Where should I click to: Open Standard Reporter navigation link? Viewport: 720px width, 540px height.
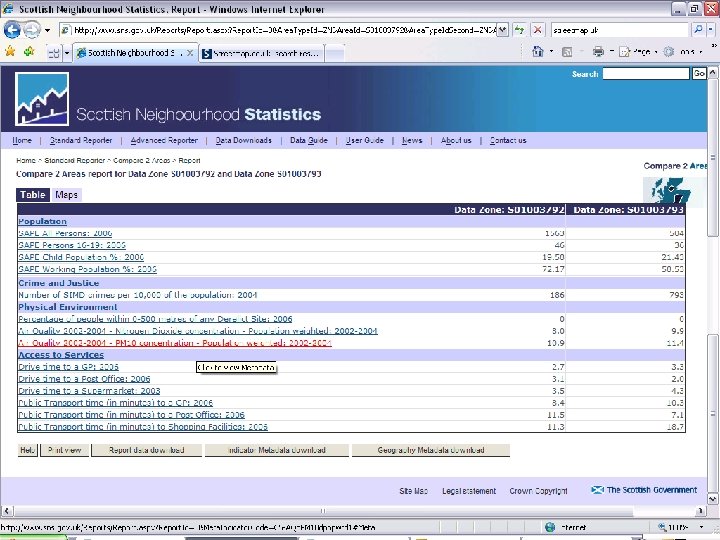[x=81, y=141]
